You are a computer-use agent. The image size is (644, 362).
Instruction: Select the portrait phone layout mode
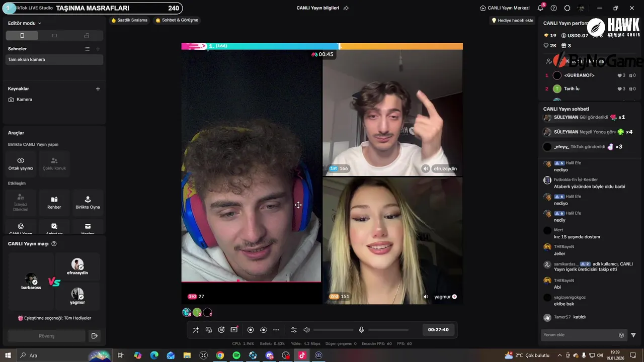pos(22,36)
